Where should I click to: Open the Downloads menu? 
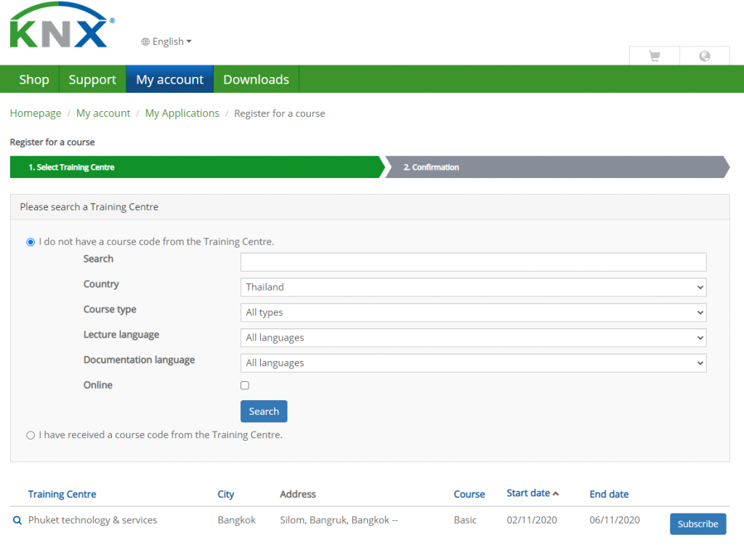[256, 79]
